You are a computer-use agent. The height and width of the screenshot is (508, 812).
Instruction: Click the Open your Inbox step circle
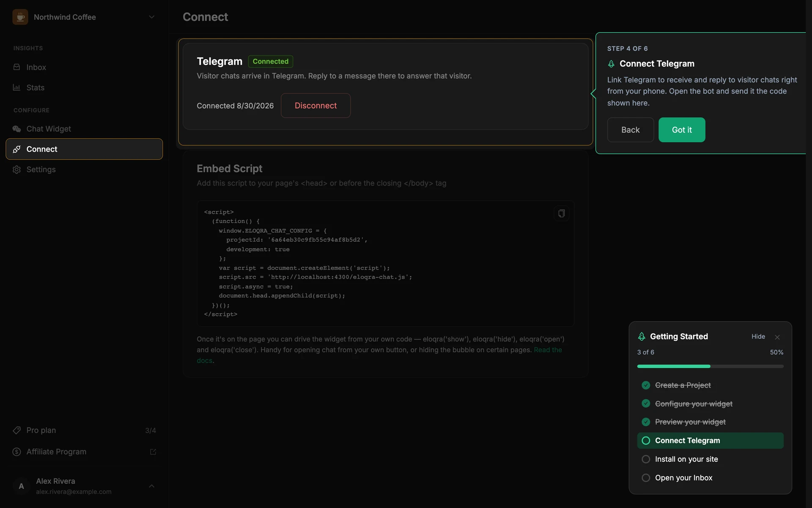646,478
